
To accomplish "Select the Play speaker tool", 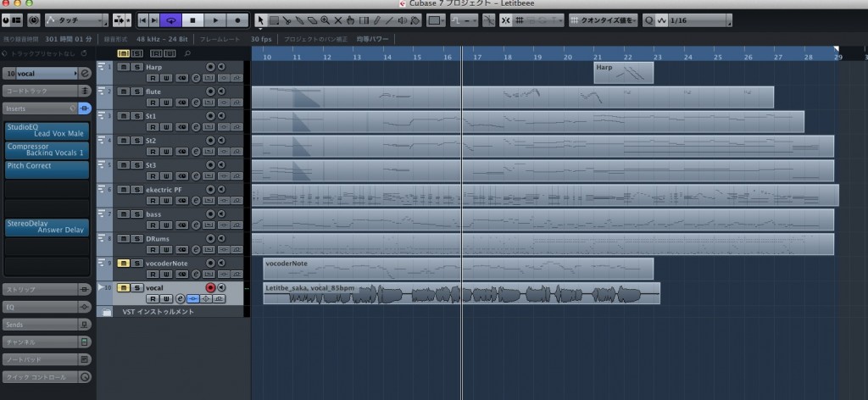I will 403,20.
